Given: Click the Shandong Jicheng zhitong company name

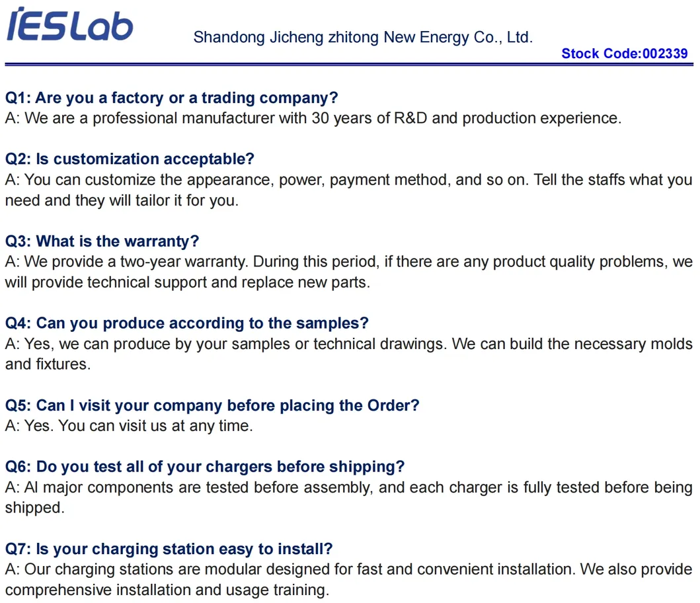Looking at the screenshot, I should pyautogui.click(x=362, y=38).
